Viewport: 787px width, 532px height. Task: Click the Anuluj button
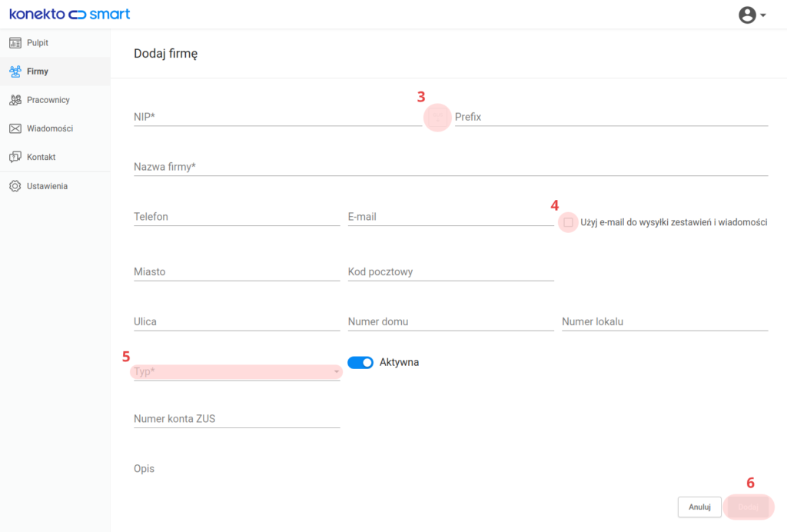point(699,507)
